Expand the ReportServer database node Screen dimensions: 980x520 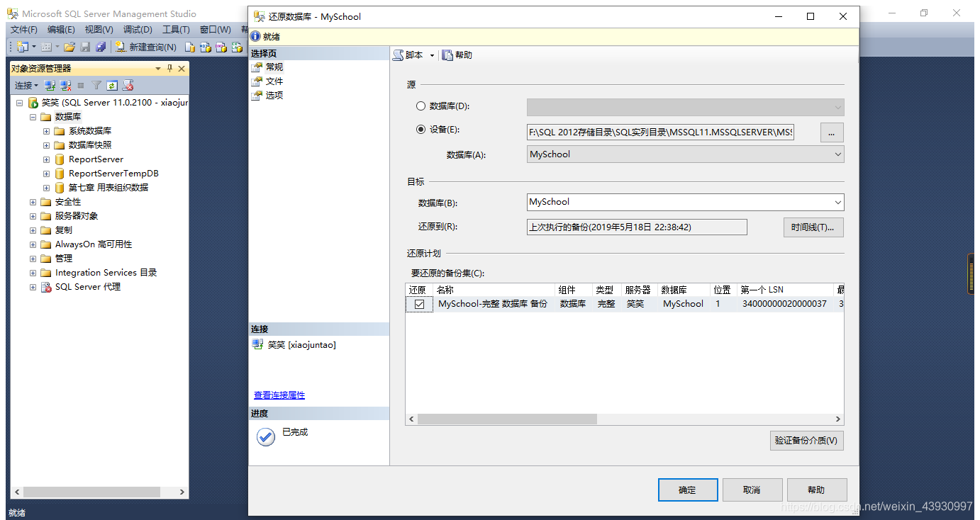(46, 159)
